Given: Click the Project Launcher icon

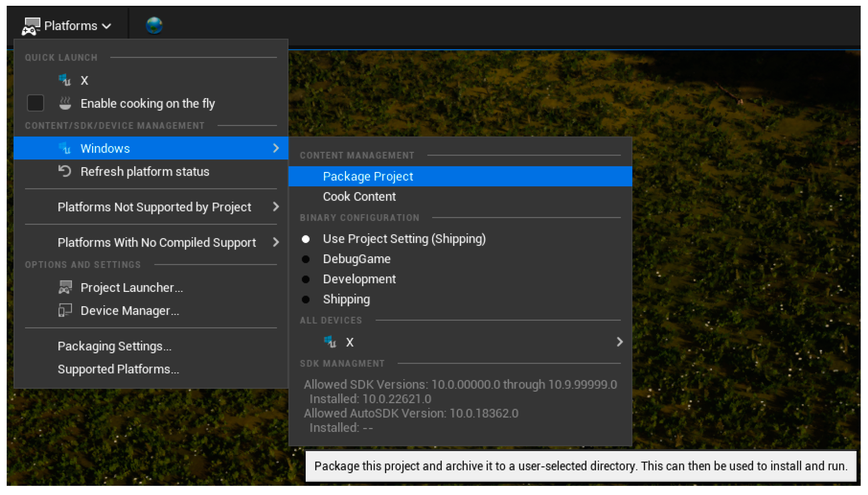Looking at the screenshot, I should click(65, 288).
